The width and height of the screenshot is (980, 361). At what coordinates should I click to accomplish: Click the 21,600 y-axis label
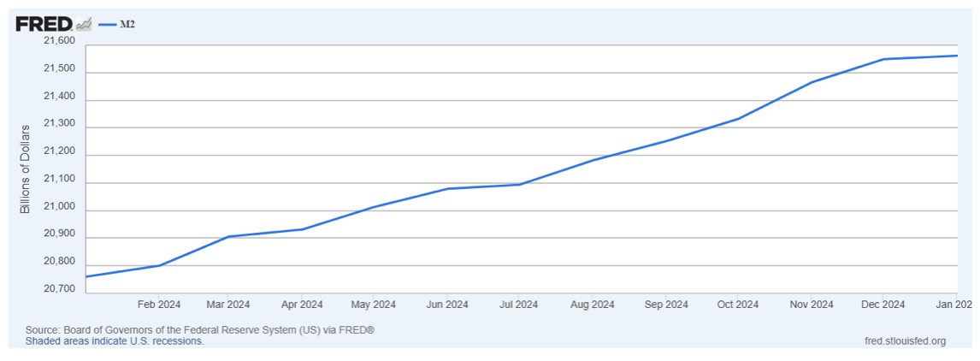tap(57, 41)
